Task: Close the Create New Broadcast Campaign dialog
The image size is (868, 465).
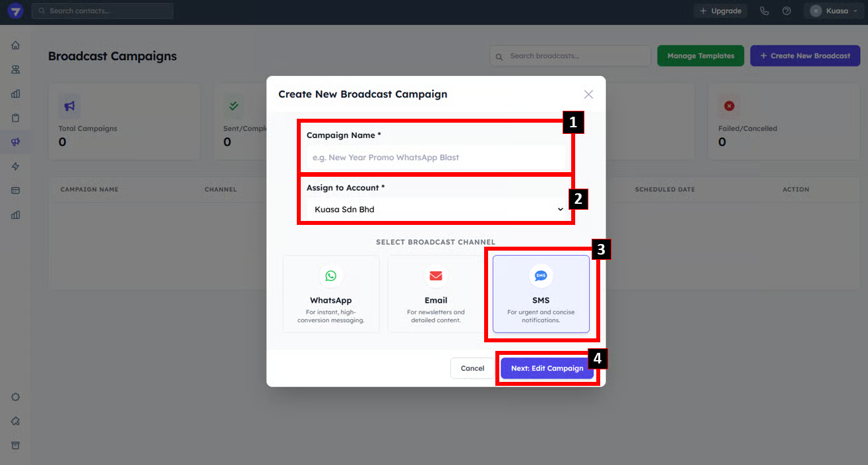Action: click(588, 94)
